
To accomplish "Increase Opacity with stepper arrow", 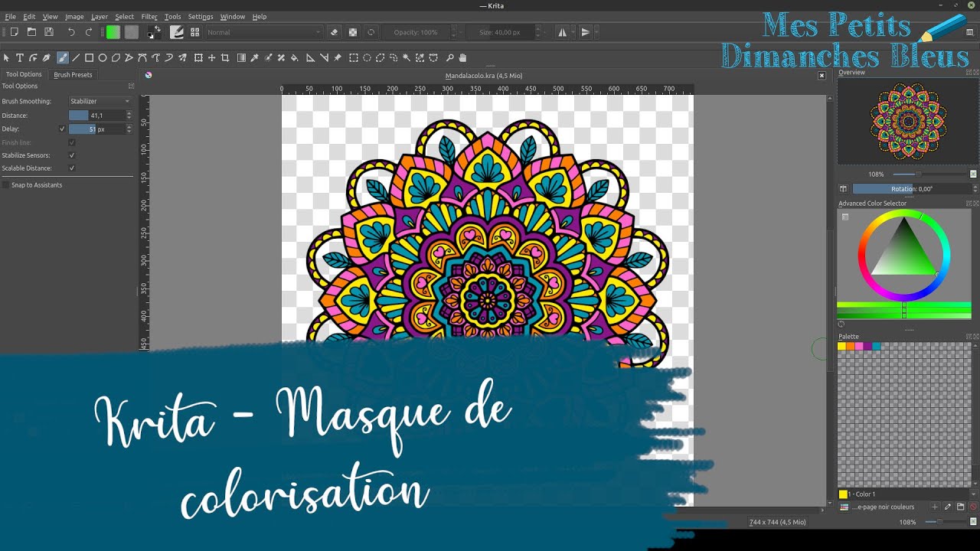I will coord(454,29).
